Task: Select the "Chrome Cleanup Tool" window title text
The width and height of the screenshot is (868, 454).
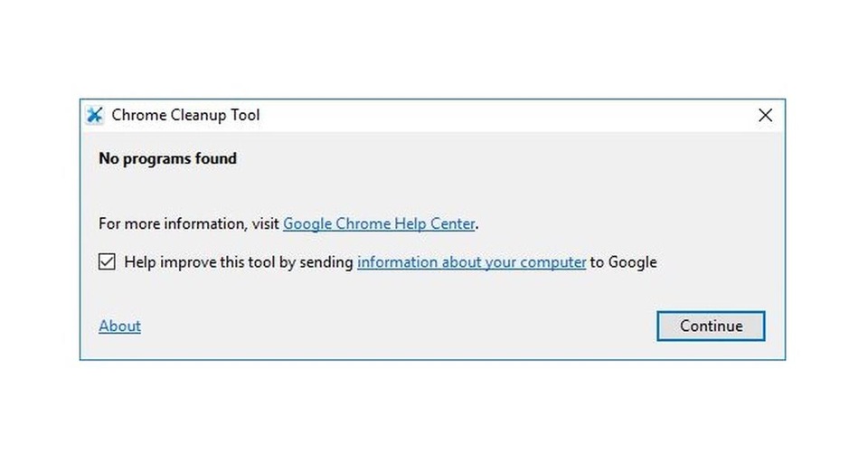Action: 185,115
